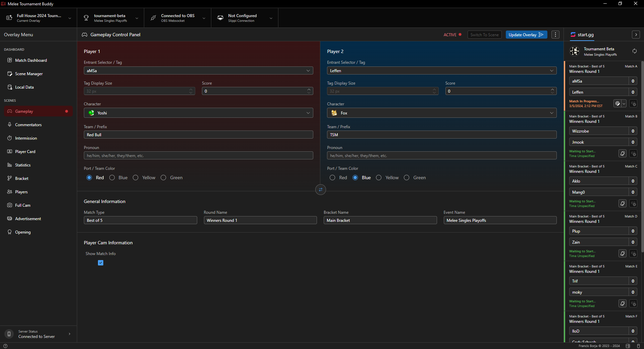Expand the Server Status panel arrow

click(69, 334)
